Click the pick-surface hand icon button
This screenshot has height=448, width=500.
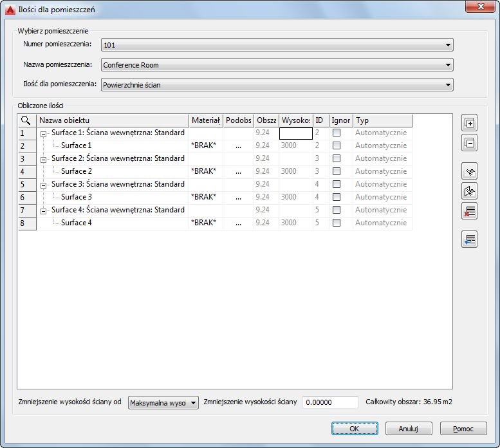(x=469, y=171)
